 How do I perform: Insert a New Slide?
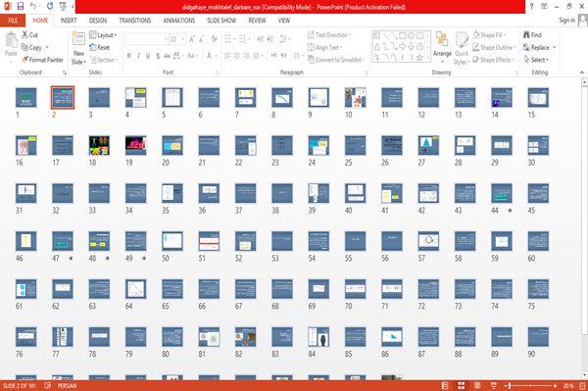[78, 48]
